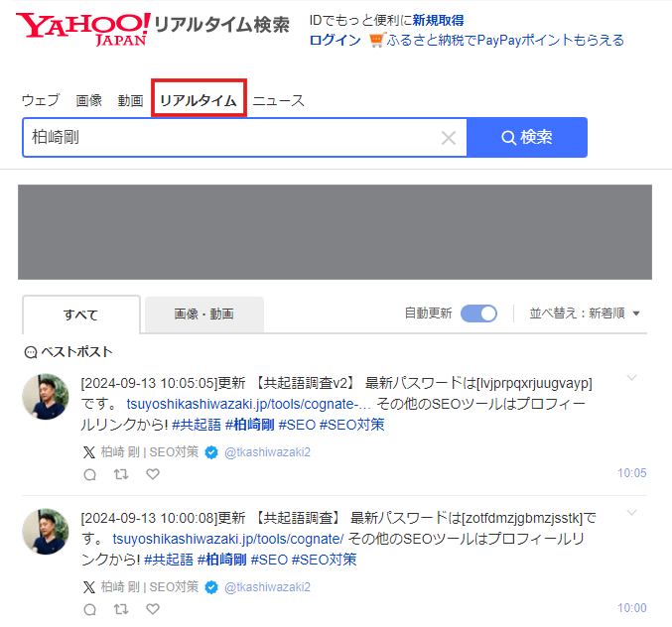Like the 10:05 post with the heart icon
The width and height of the screenshot is (672, 627).
[x=153, y=474]
